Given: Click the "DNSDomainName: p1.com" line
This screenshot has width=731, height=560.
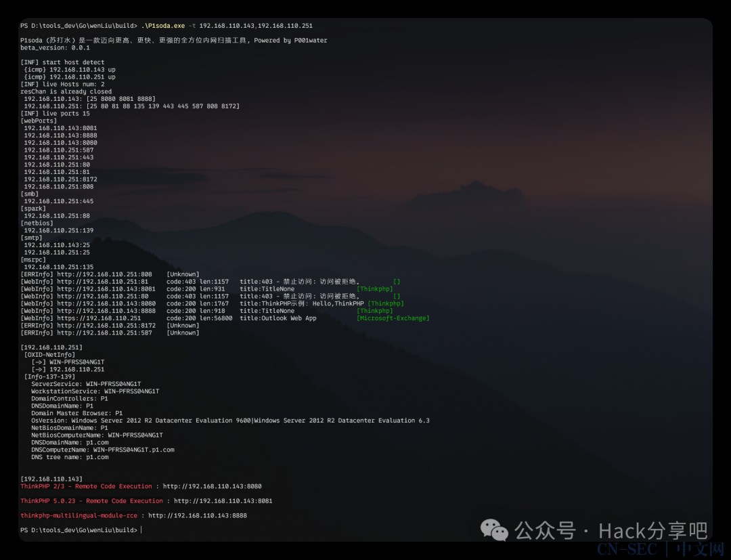Looking at the screenshot, I should (x=70, y=442).
